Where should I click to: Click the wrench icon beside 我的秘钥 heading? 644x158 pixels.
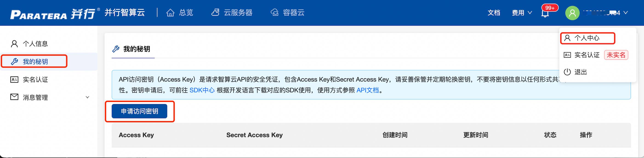pyautogui.click(x=116, y=49)
